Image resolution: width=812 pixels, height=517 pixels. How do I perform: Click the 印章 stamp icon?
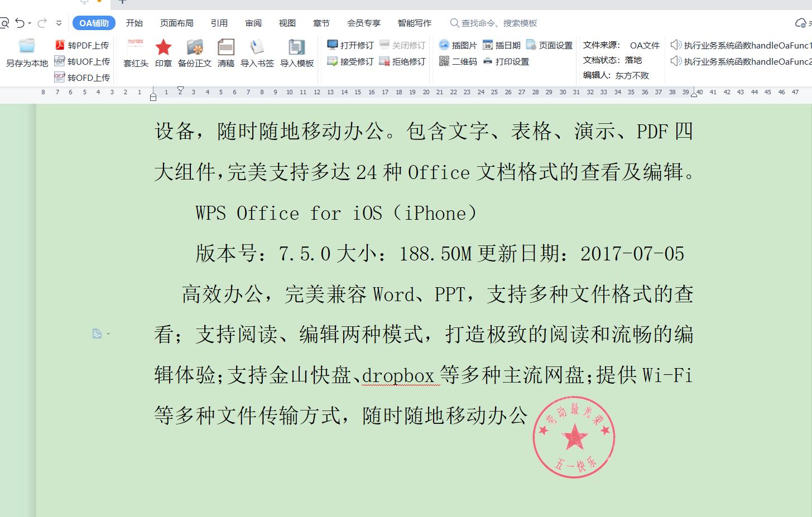163,53
